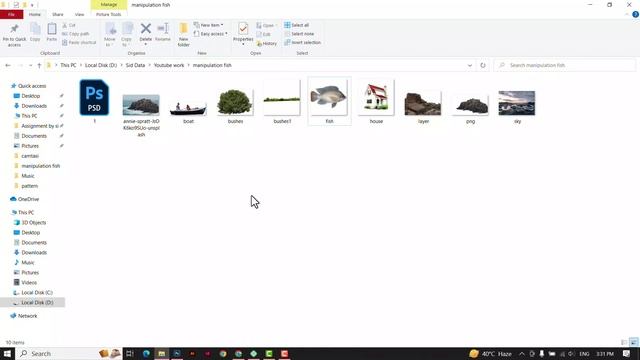Switch to the View tab
Viewport: 640px width, 360px height.
[79, 14]
